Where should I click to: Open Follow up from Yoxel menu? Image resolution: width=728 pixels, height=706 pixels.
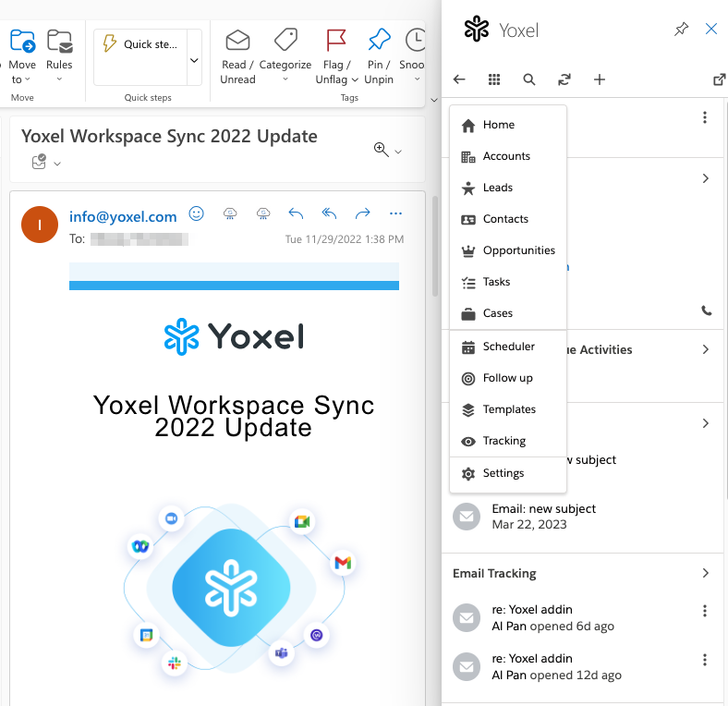(x=508, y=378)
